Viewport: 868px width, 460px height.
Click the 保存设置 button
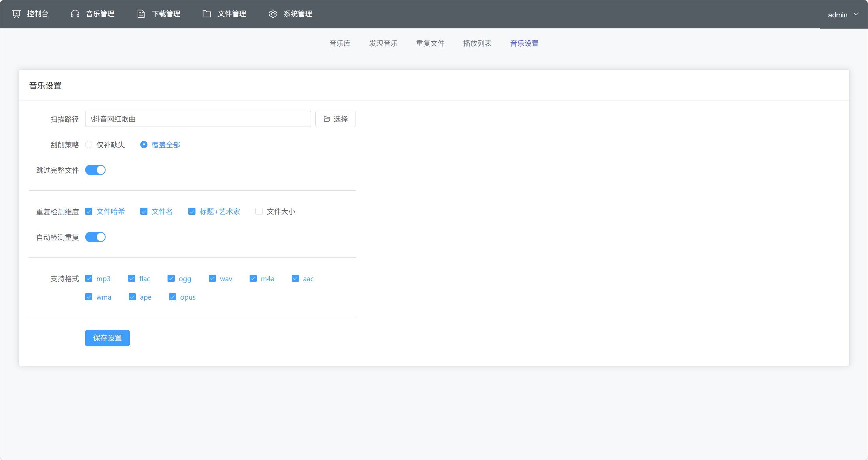[x=107, y=338]
